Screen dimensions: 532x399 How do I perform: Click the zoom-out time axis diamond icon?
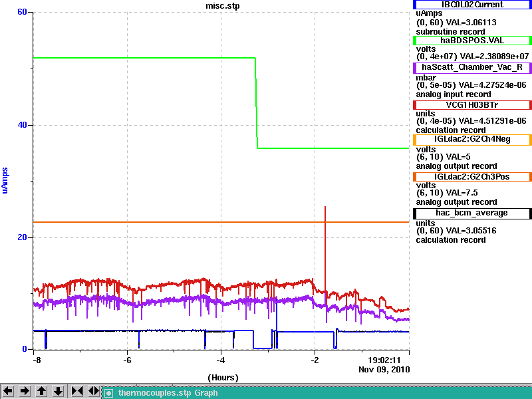click(94, 391)
